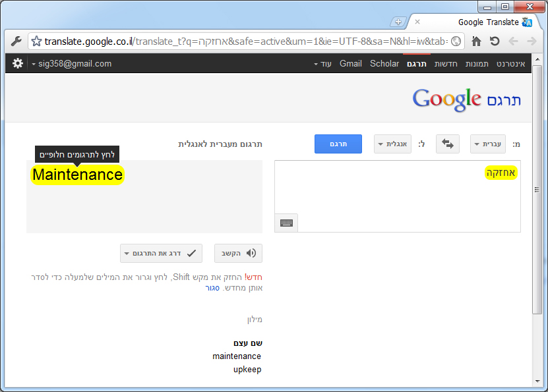Bookmark this page with the star icon

(x=36, y=42)
